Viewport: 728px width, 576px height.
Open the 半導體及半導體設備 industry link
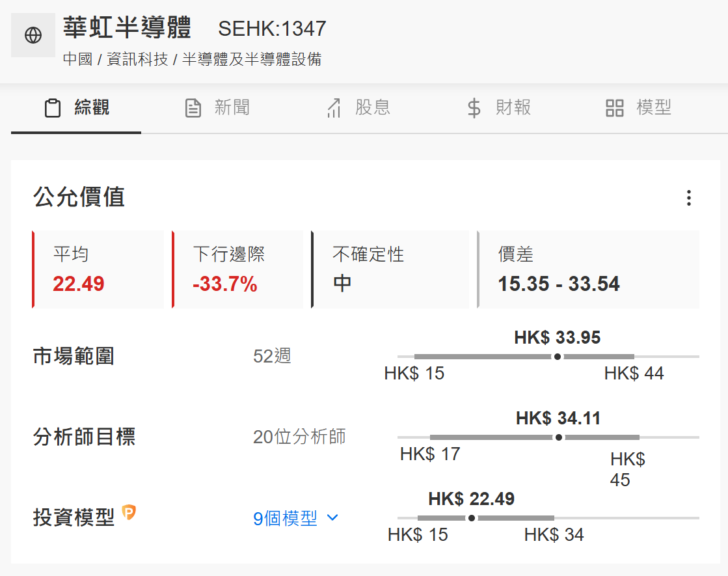(x=252, y=59)
